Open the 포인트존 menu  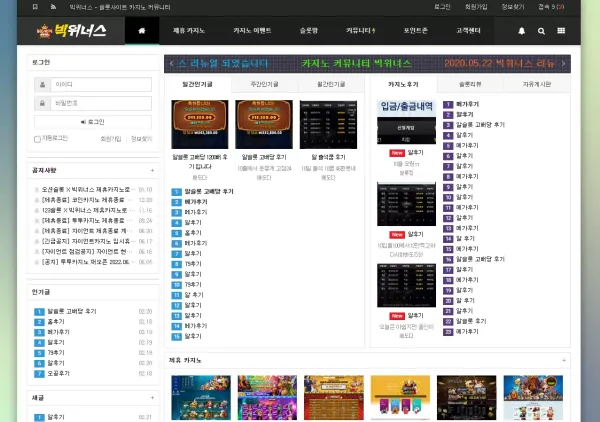(416, 31)
